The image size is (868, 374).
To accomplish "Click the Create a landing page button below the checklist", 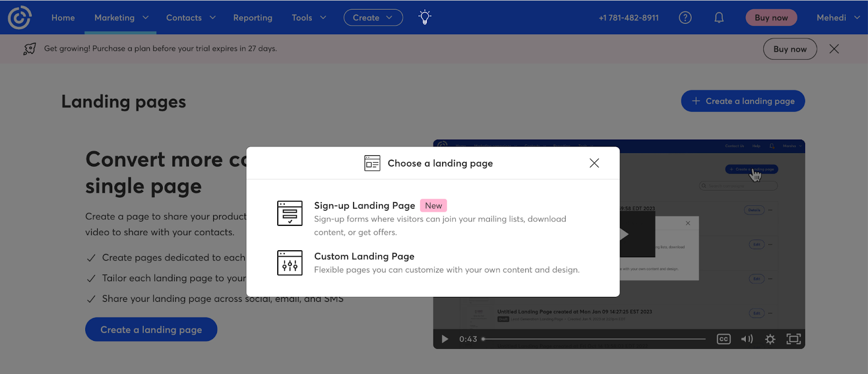I will pos(151,329).
